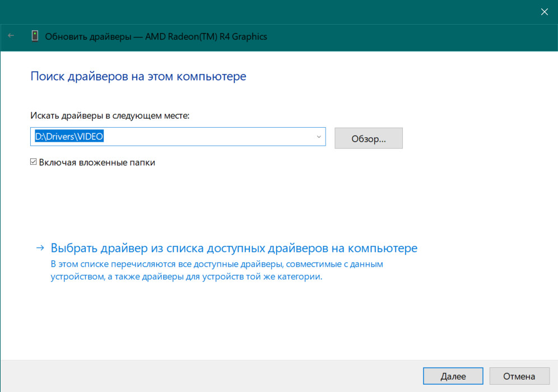Close the driver update window

click(x=543, y=11)
